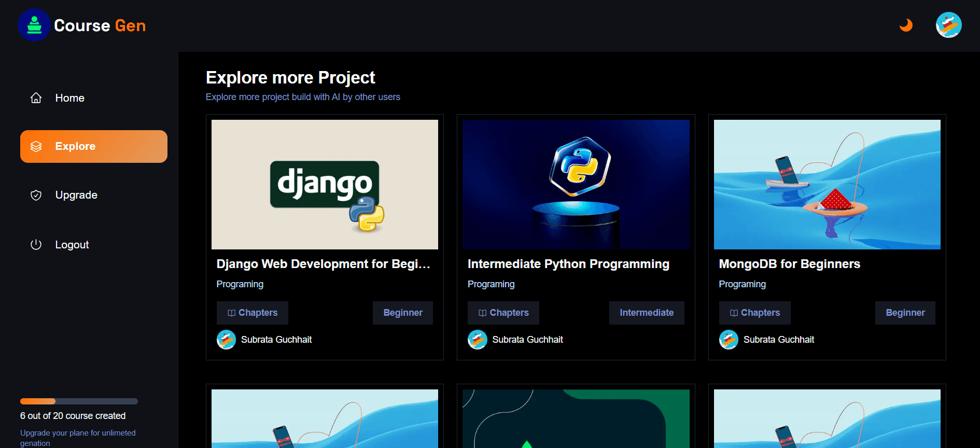This screenshot has width=980, height=448.
Task: Click the Beginner badge on MongoDB course
Action: point(905,313)
